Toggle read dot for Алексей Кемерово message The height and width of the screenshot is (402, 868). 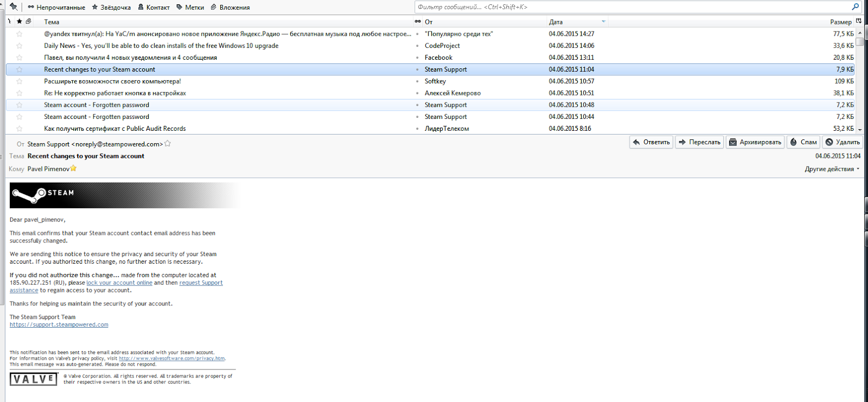[x=417, y=93]
